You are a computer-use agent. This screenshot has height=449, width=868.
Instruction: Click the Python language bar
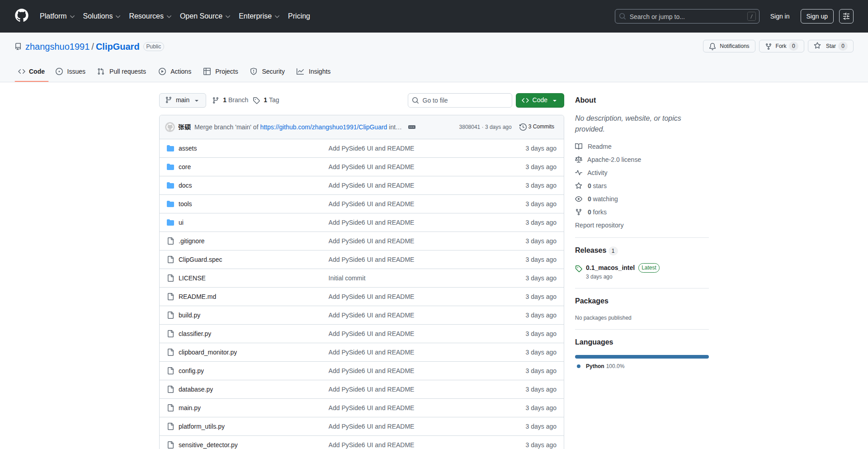click(642, 356)
